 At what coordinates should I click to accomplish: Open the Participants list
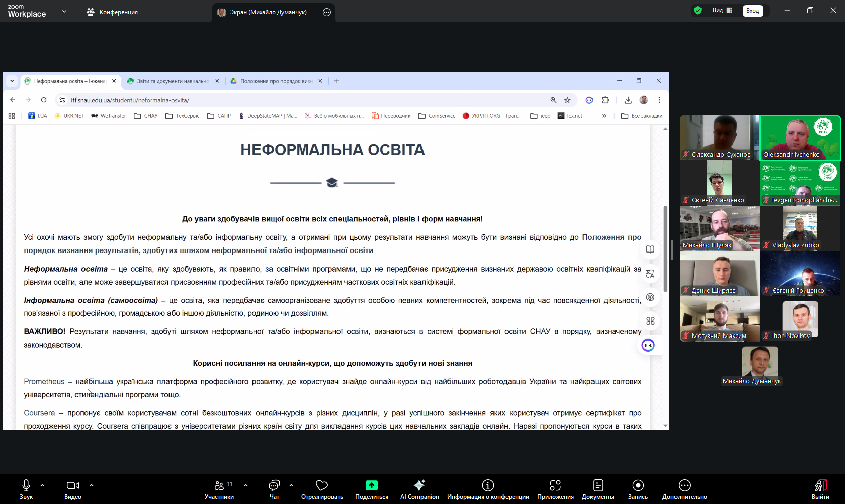219,485
